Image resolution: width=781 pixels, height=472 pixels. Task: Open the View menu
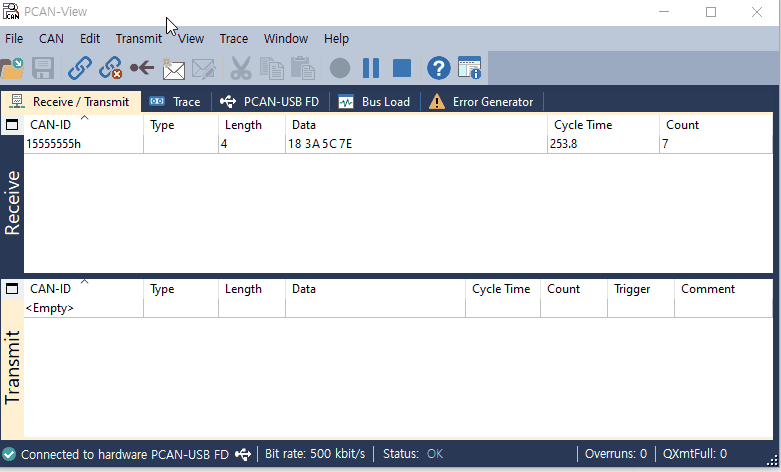click(x=191, y=38)
